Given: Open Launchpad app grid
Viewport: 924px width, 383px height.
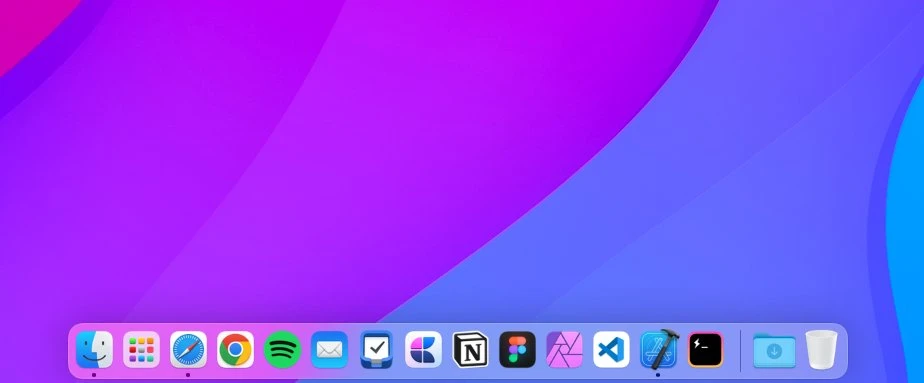Looking at the screenshot, I should 141,349.
